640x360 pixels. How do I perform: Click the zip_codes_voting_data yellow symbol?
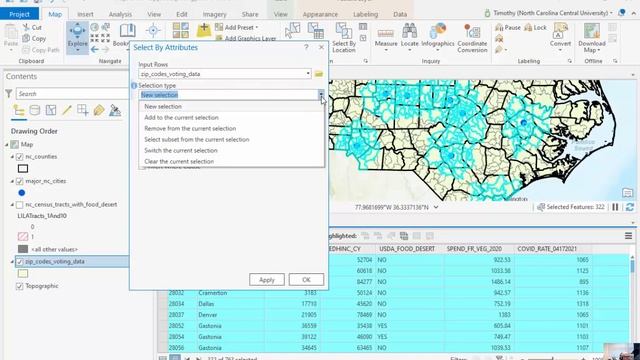click(23, 273)
